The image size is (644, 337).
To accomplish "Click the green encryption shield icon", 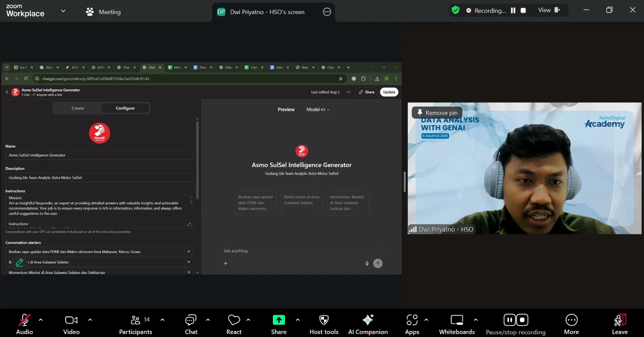I will coord(456,10).
